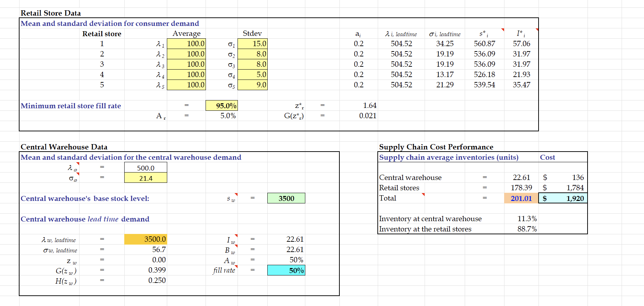Select store 5 base stock value 539.54

point(485,85)
